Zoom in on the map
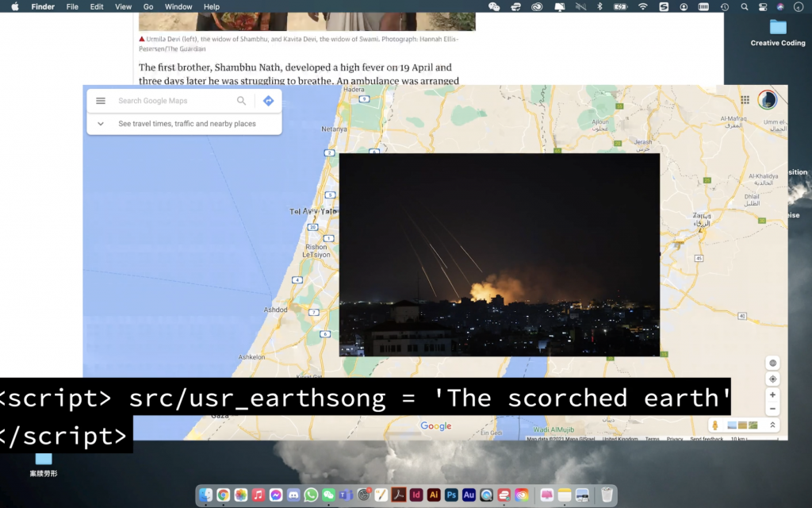This screenshot has height=508, width=812. click(772, 395)
